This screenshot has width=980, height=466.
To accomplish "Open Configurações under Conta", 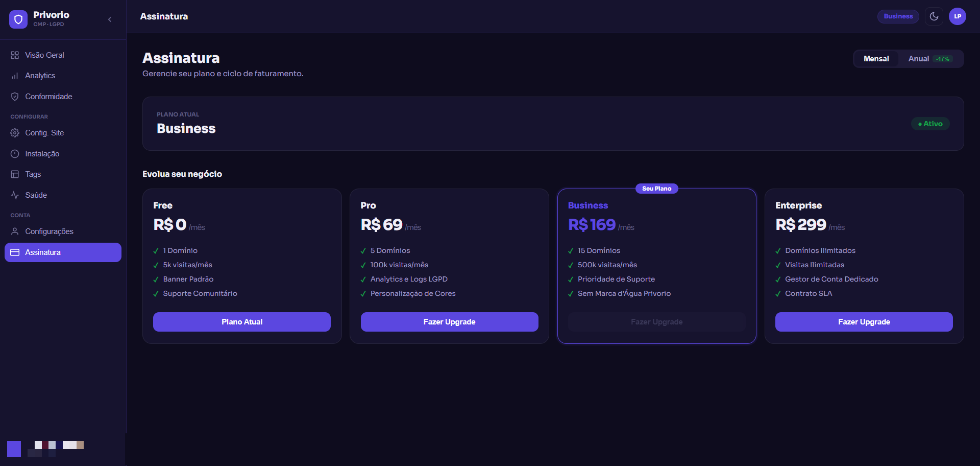I will point(63,231).
